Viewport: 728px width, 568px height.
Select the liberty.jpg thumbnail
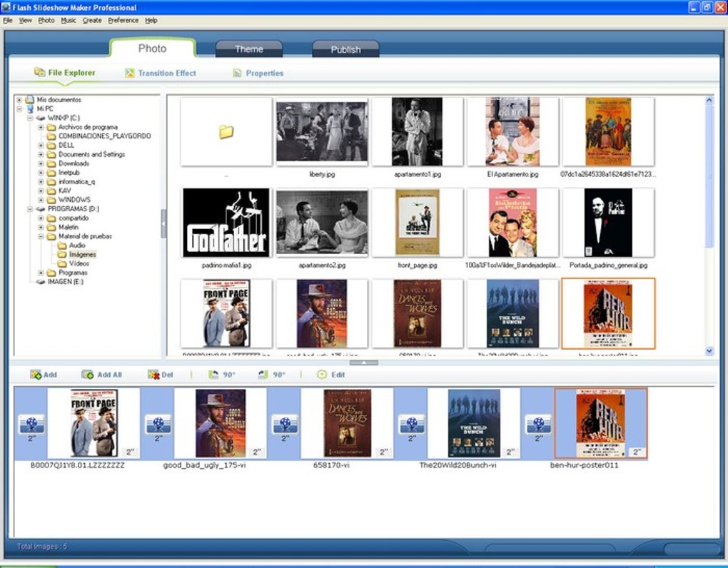pos(322,132)
